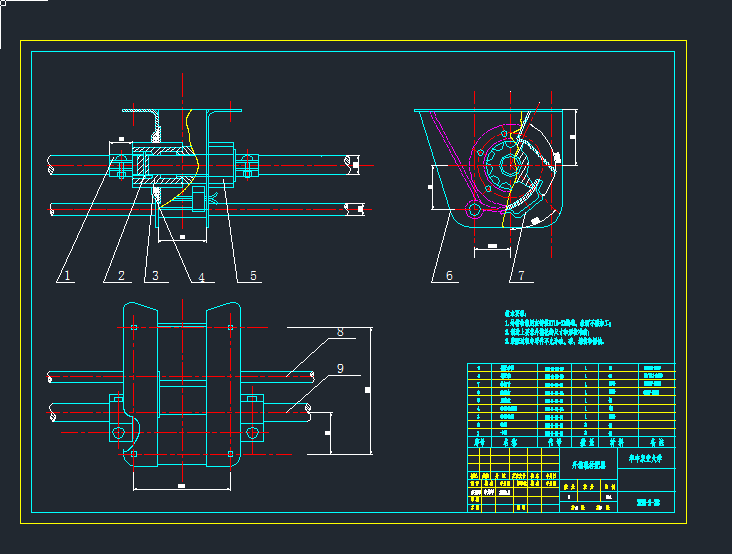
Task: Click callout label 6 in side view
Action: point(449,275)
